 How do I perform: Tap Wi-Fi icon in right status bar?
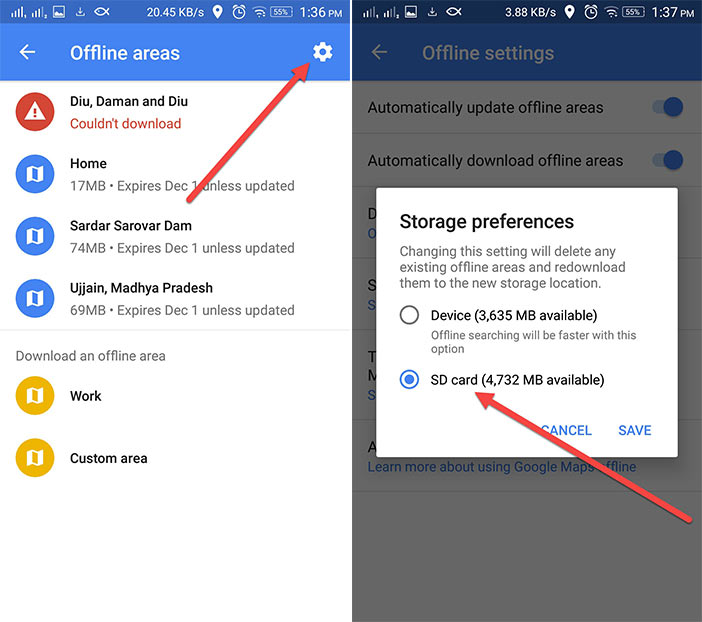611,12
